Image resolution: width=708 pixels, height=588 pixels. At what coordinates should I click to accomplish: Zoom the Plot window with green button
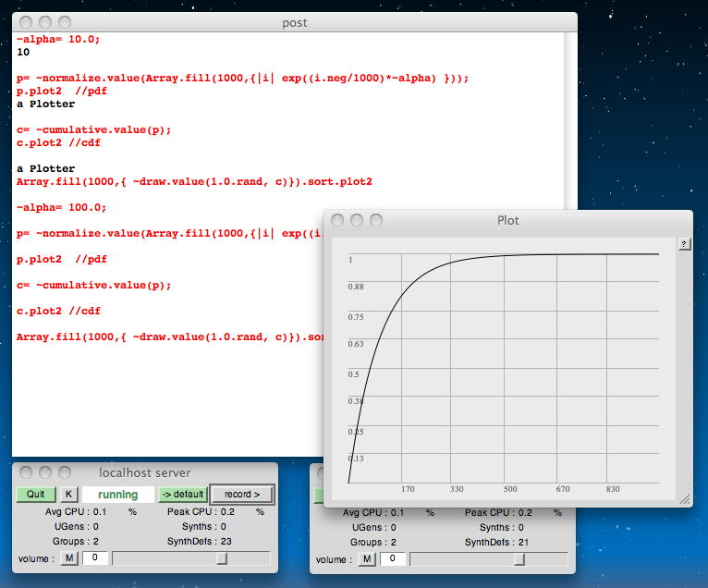coord(376,220)
